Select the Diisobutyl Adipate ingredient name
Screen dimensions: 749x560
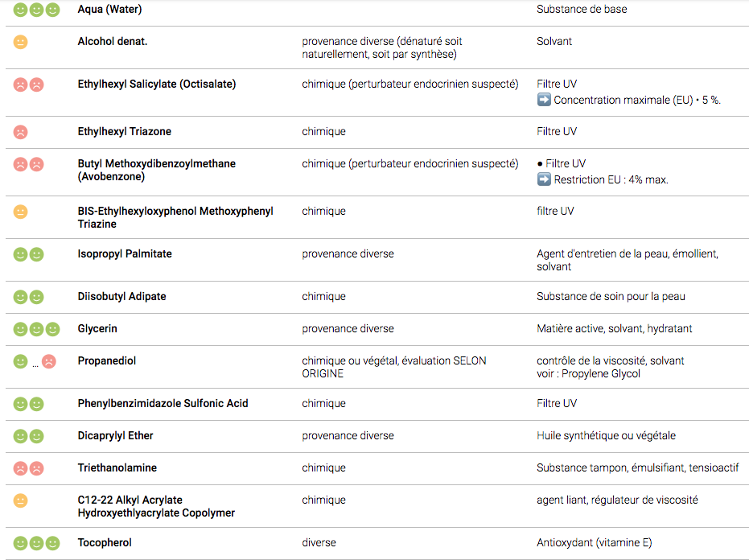tap(121, 296)
